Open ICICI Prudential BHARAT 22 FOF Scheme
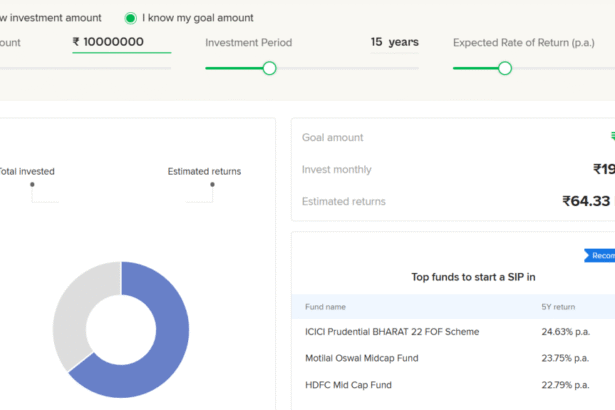The image size is (615, 410). click(x=392, y=331)
